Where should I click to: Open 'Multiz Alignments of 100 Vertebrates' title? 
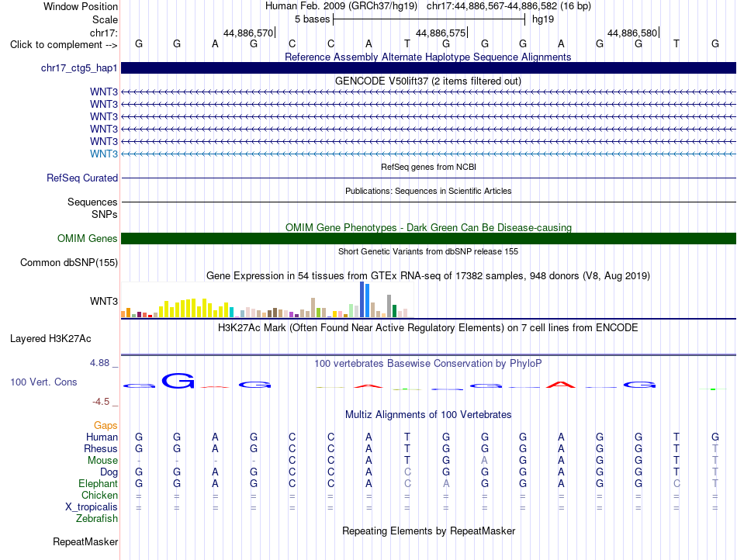click(428, 414)
